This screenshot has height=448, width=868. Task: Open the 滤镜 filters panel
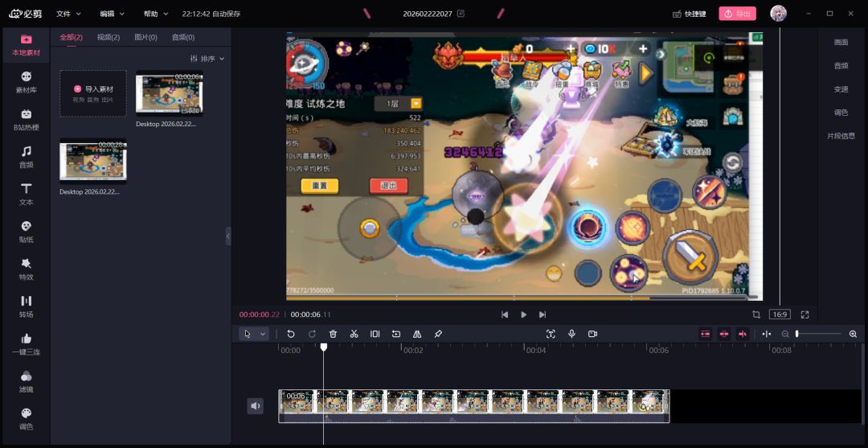point(26,381)
